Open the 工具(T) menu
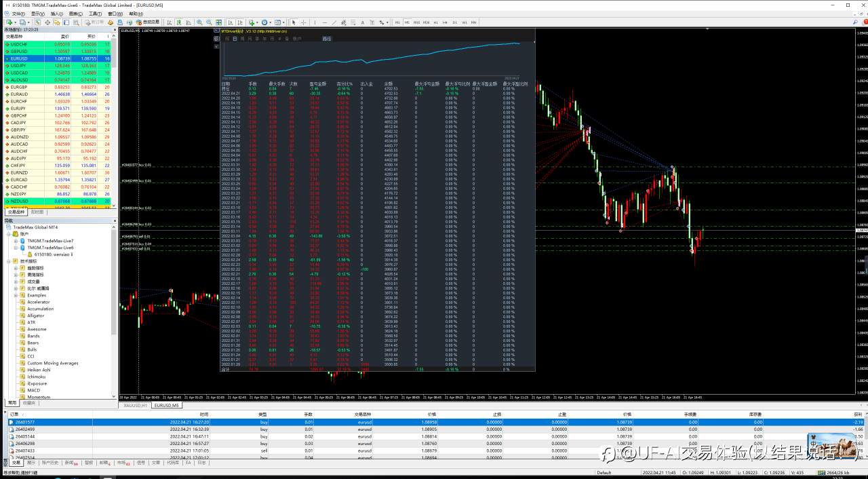Viewport: 868px width, 479px height. 95,14
